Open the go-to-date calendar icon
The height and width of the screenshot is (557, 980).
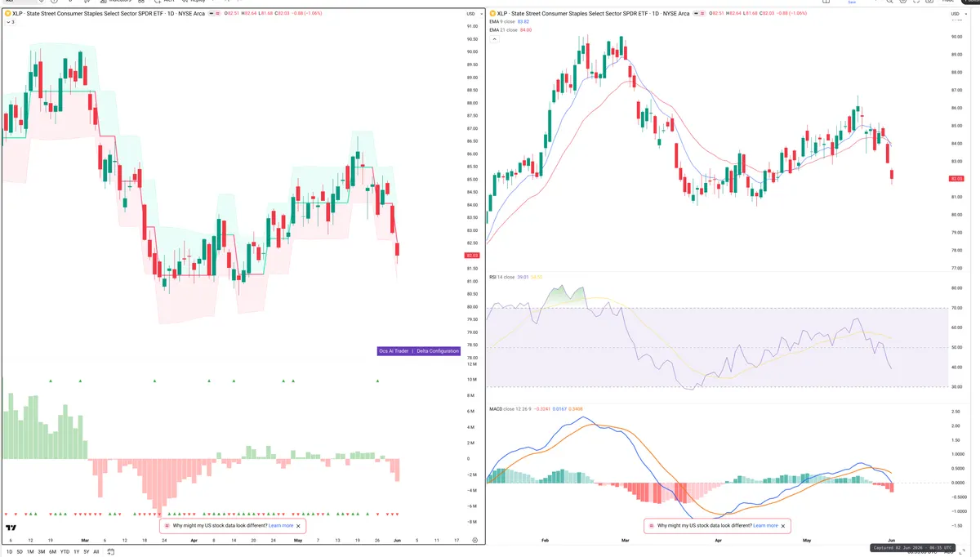pos(109,552)
